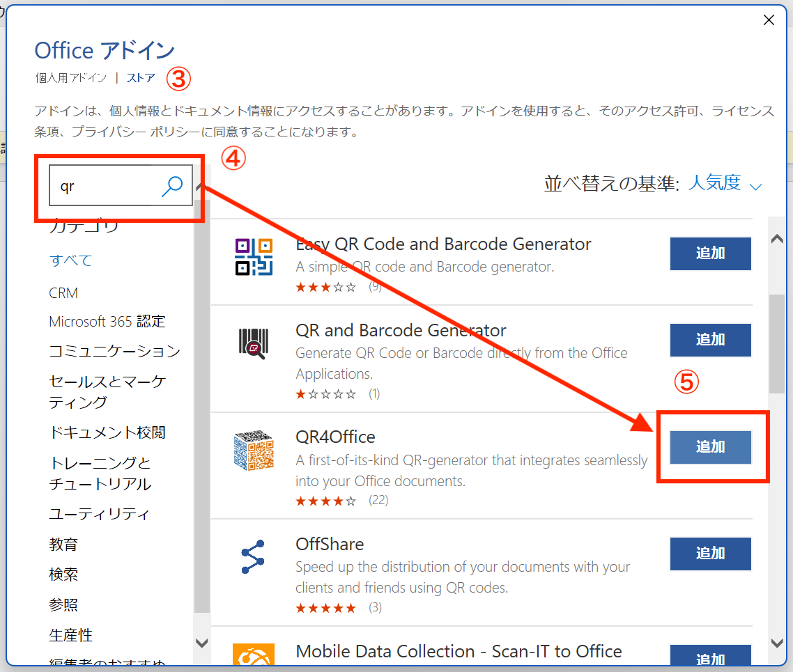The height and width of the screenshot is (672, 793).
Task: Expand the カテゴリ list upward arrow
Action: click(x=201, y=187)
